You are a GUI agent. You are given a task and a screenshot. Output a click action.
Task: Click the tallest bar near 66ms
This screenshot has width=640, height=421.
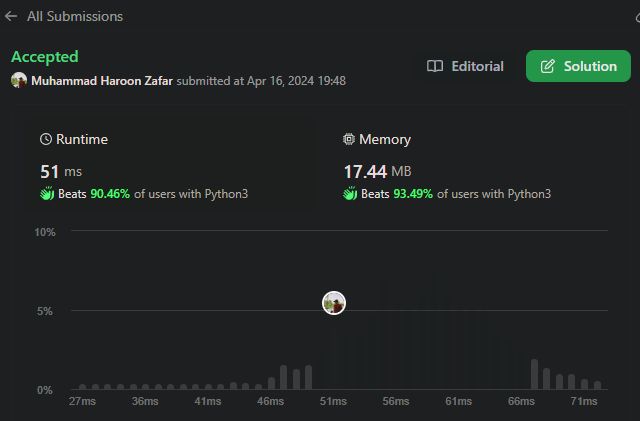(534, 374)
